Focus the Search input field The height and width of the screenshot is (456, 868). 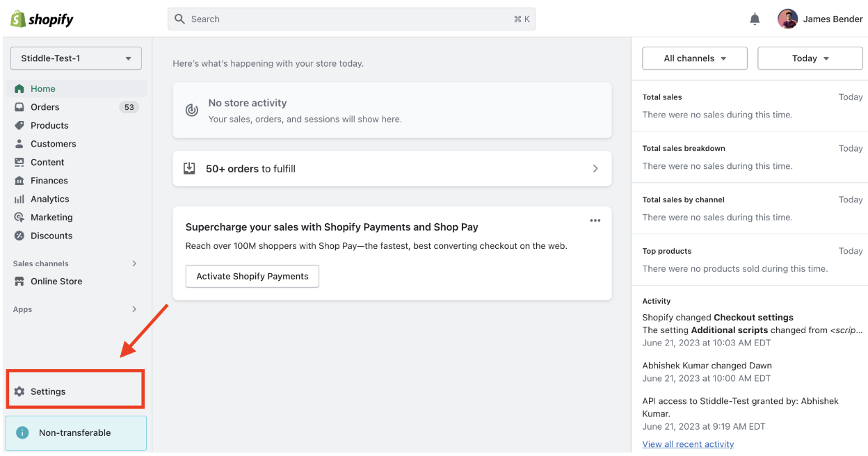pyautogui.click(x=351, y=19)
